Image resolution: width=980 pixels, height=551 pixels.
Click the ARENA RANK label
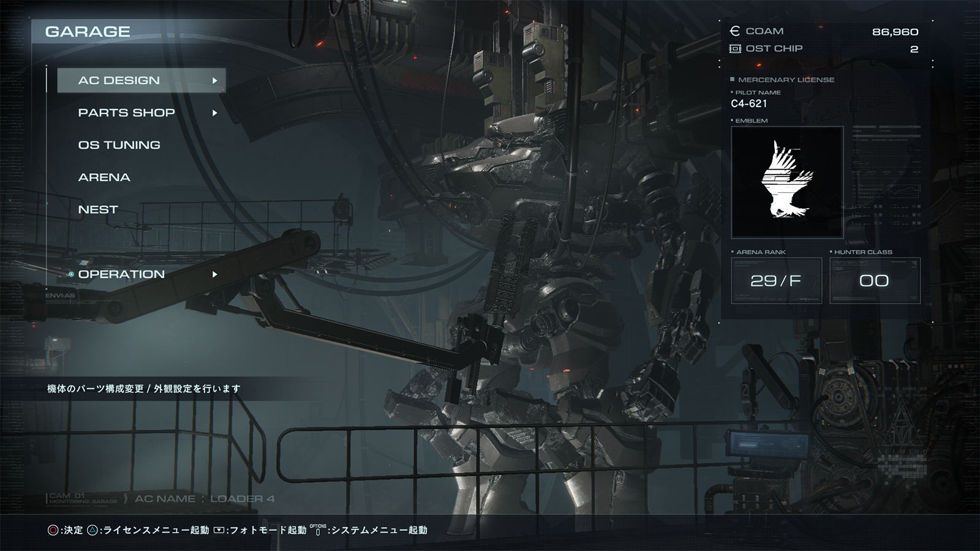pyautogui.click(x=761, y=252)
